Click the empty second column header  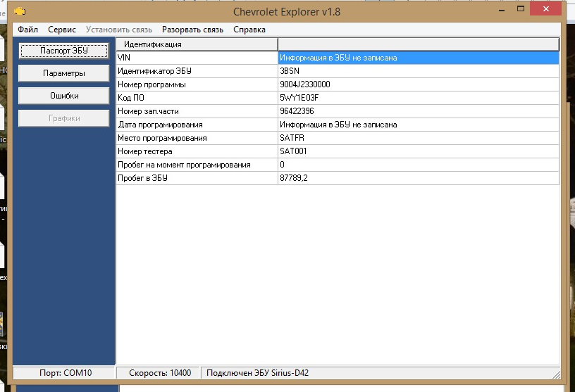point(419,44)
